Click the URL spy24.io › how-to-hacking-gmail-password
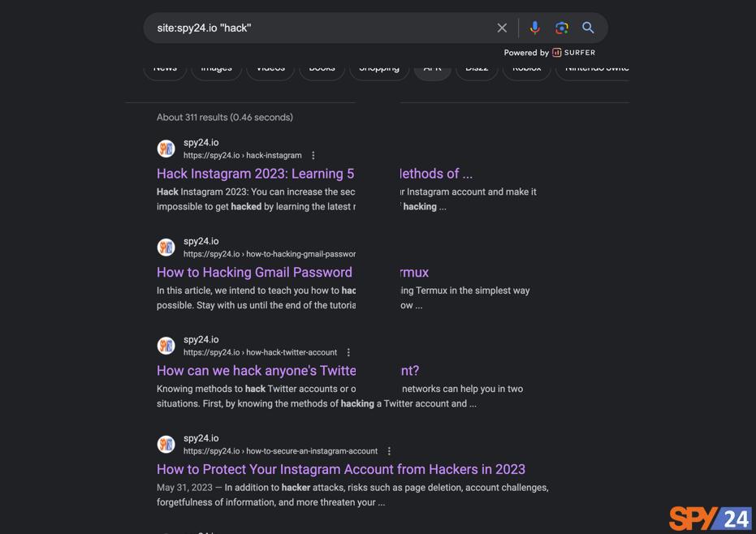 [270, 254]
